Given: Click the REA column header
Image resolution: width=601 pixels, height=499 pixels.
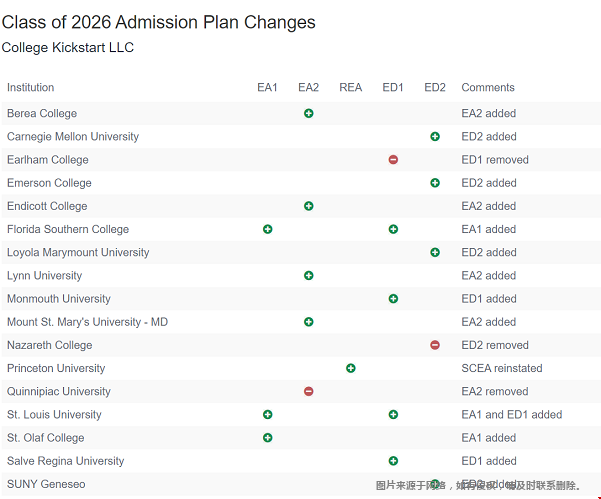Looking at the screenshot, I should point(351,88).
